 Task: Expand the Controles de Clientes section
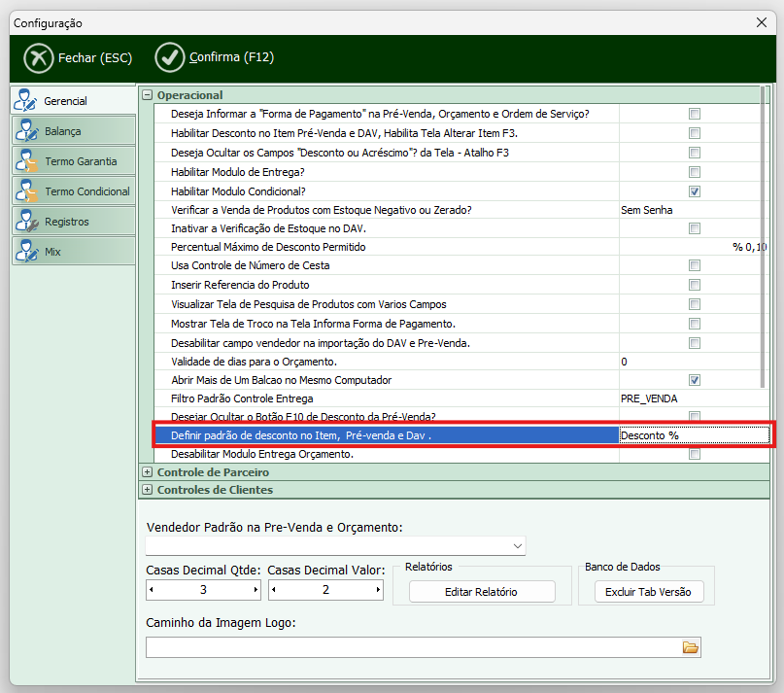[148, 490]
